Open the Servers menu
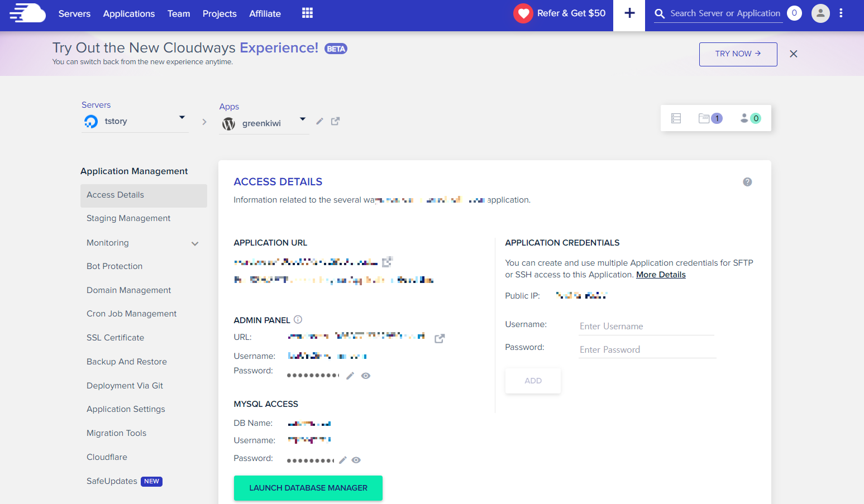This screenshot has width=864, height=504. pos(74,13)
